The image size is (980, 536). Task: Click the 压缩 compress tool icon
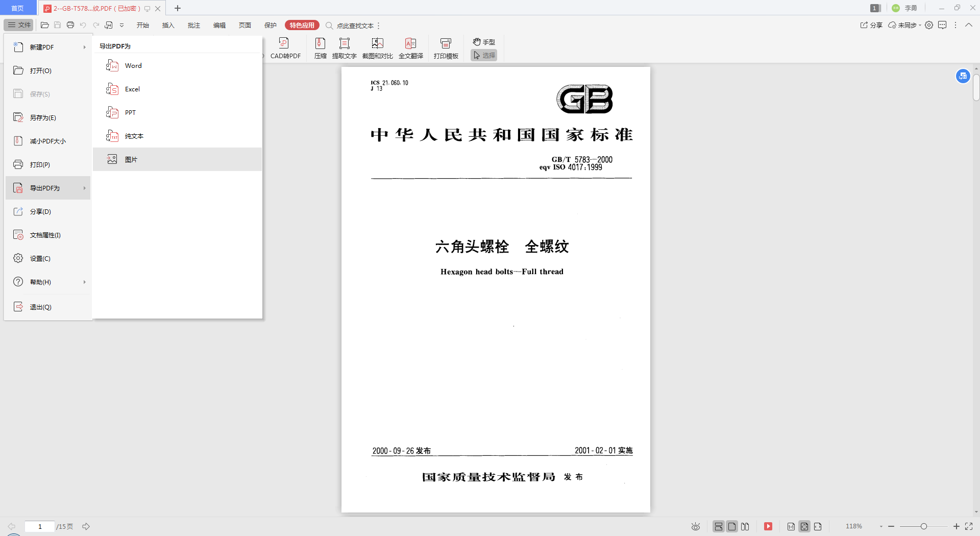320,48
